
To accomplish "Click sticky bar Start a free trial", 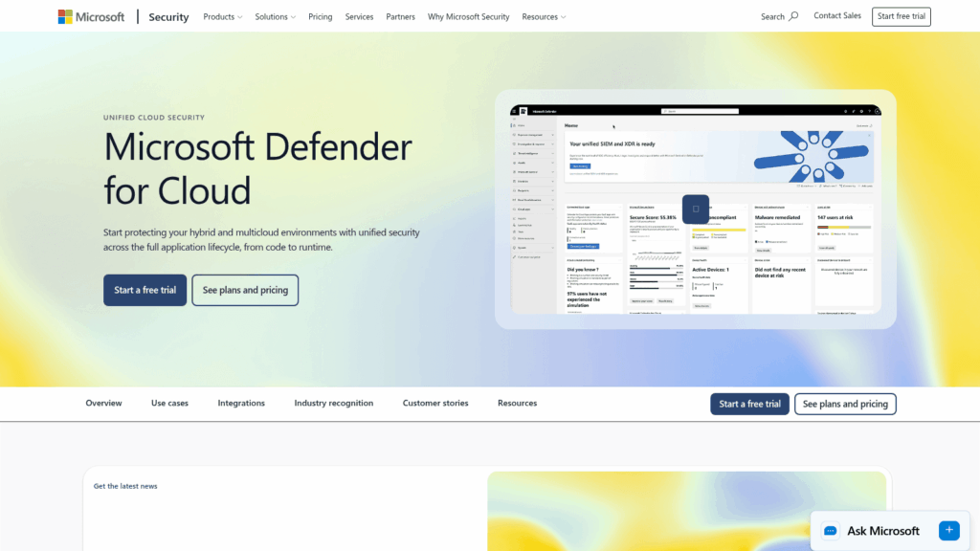I will (749, 404).
